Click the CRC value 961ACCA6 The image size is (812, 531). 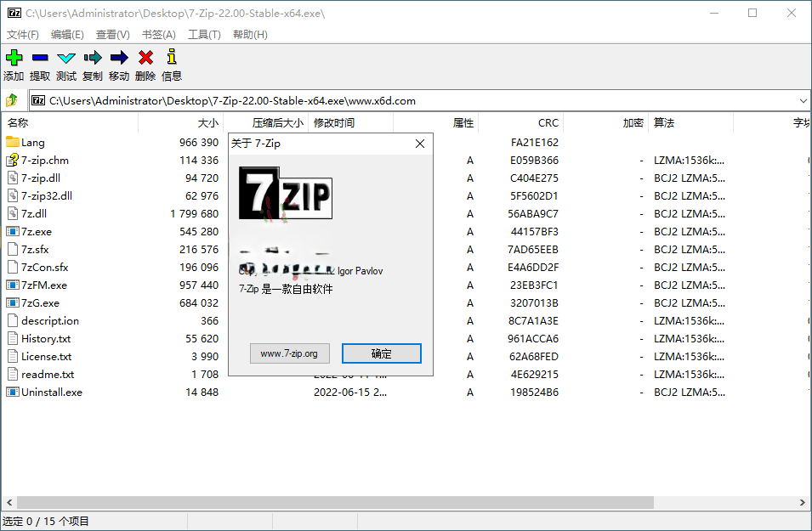pos(533,339)
